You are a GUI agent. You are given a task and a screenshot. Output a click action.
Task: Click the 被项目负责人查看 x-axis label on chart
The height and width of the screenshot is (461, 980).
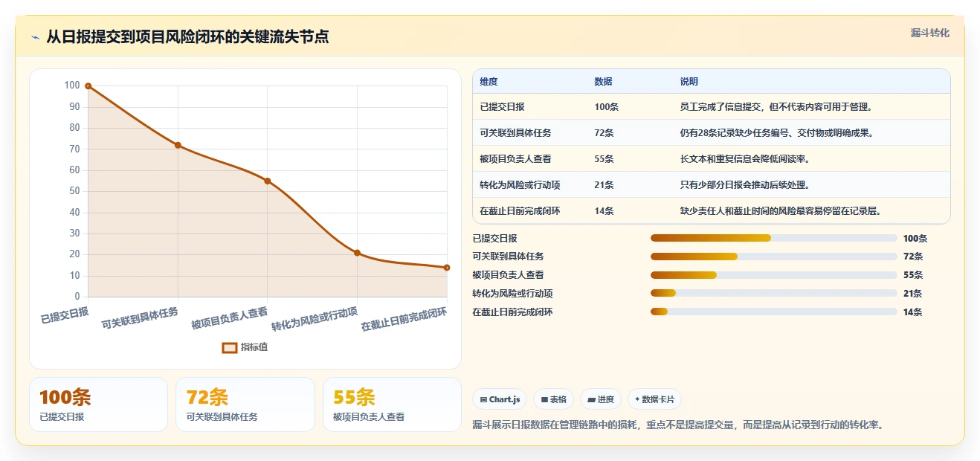click(229, 317)
